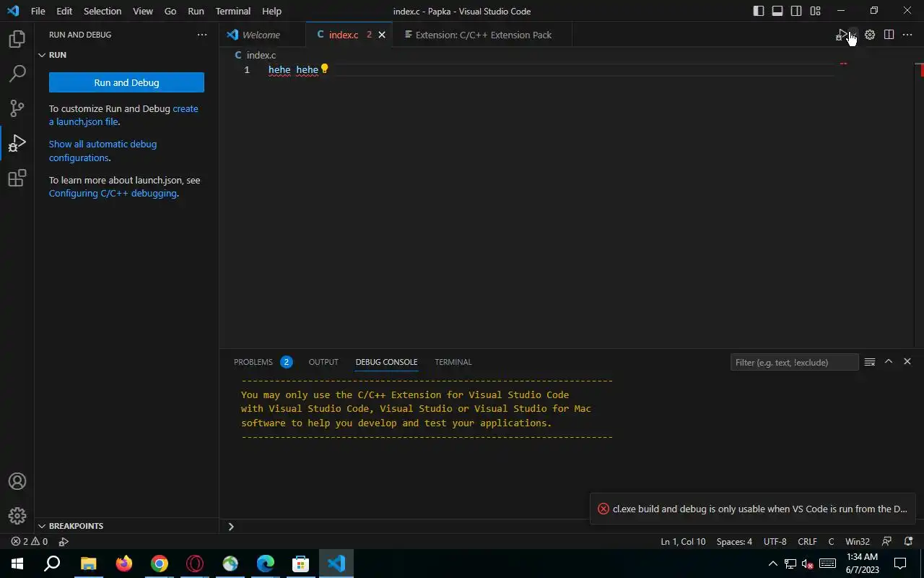Click Show all automatic debug configurations link

point(103,151)
